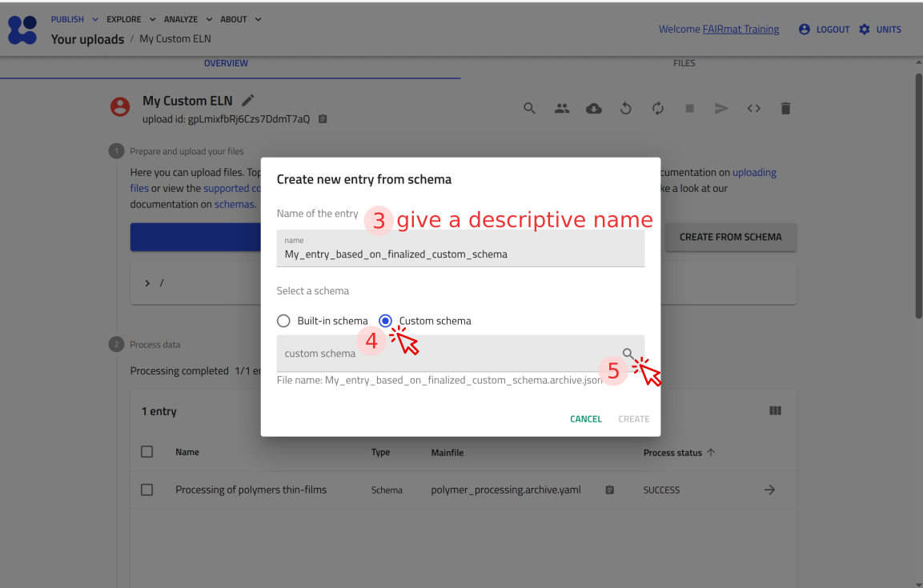Click the entry name input field
The height and width of the screenshot is (588, 923).
pos(460,254)
